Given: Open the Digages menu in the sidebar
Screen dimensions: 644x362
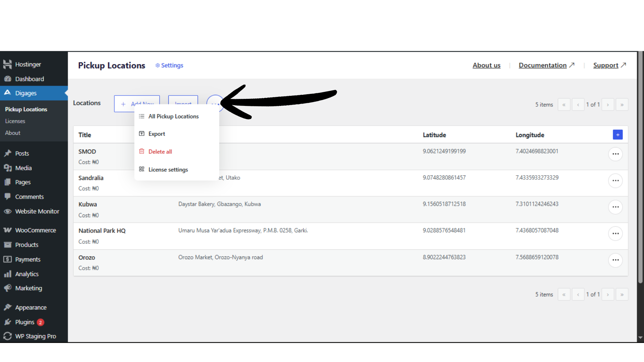Looking at the screenshot, I should click(x=26, y=93).
